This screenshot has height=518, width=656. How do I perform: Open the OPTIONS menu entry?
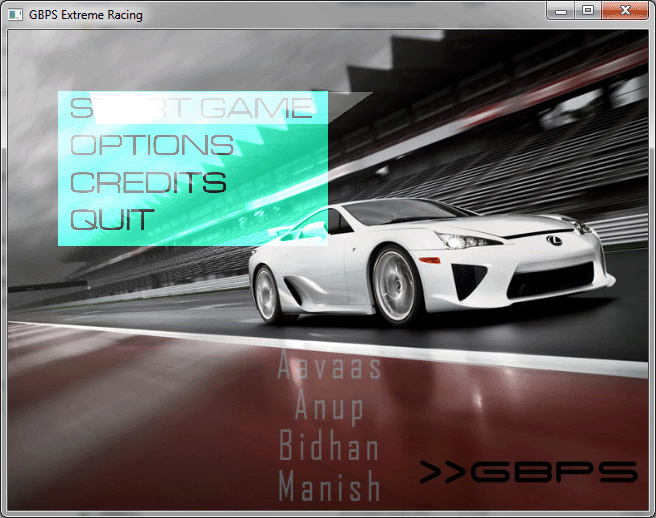[152, 145]
